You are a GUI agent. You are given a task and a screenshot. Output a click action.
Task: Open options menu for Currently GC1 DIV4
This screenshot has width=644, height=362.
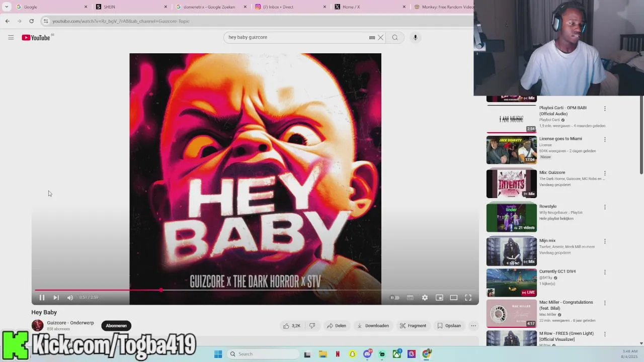coord(605,272)
